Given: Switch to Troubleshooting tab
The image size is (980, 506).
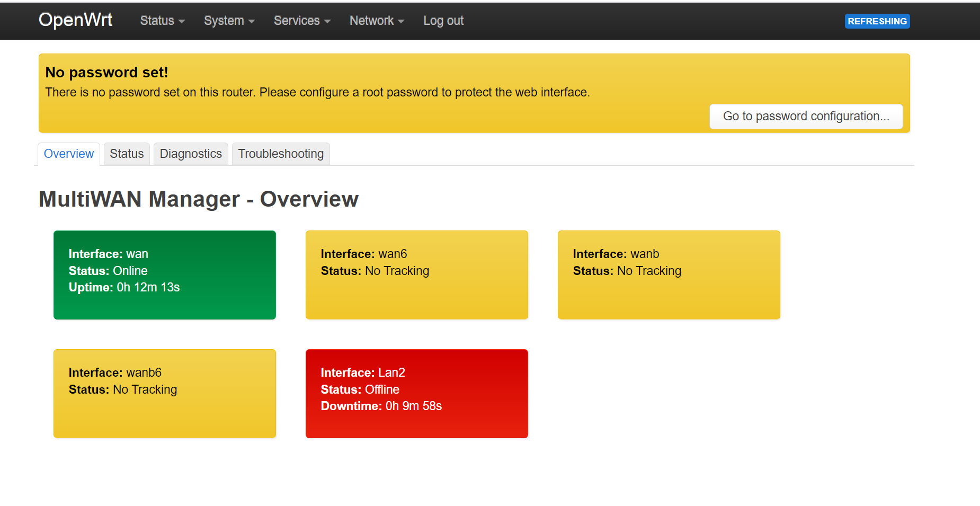Looking at the screenshot, I should click(281, 154).
